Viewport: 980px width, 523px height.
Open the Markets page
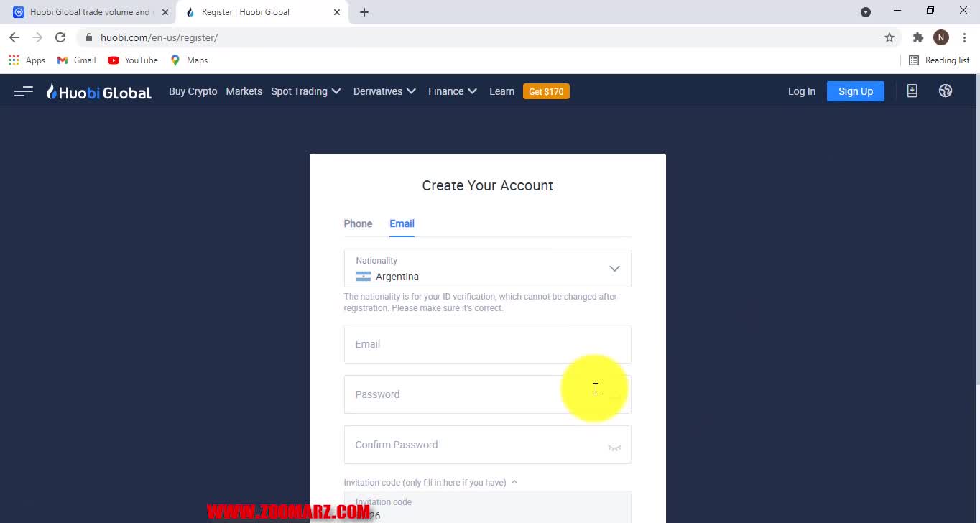[244, 91]
